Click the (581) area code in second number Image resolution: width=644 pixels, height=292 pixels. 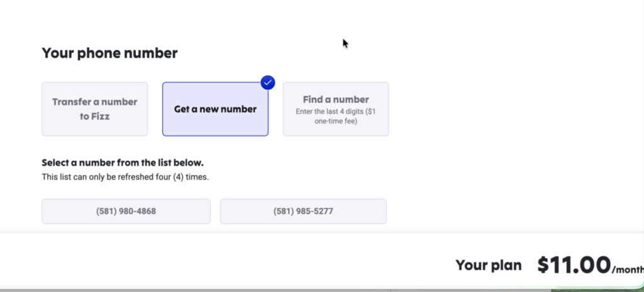coord(283,211)
